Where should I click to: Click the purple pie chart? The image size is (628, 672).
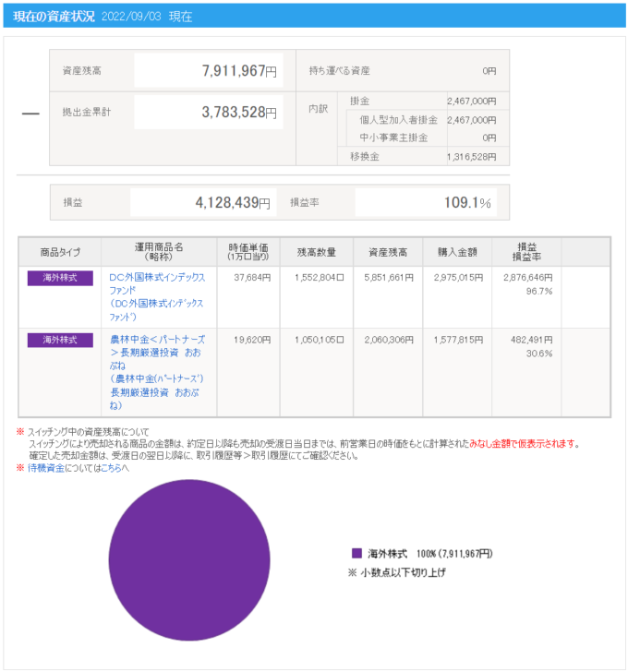(x=189, y=559)
